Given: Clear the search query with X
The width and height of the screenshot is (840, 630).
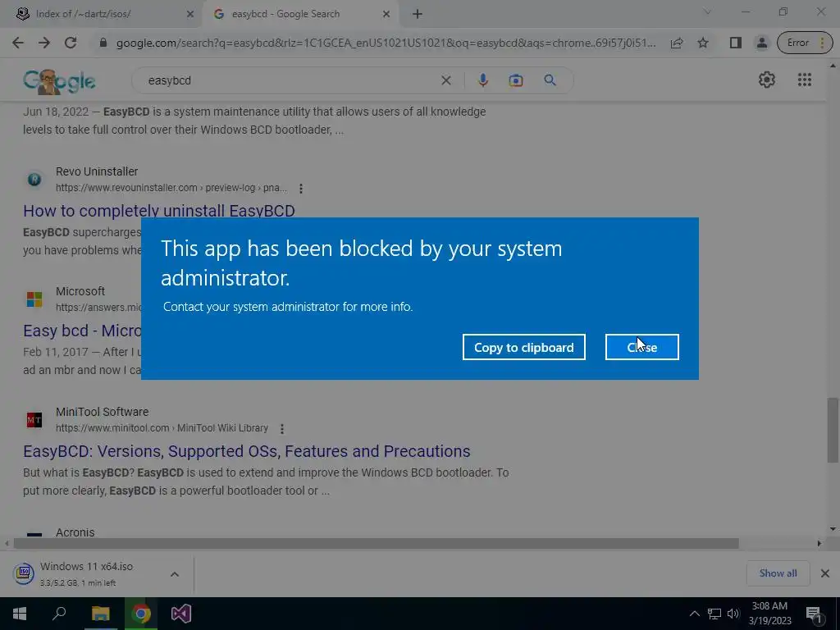Looking at the screenshot, I should pyautogui.click(x=445, y=80).
